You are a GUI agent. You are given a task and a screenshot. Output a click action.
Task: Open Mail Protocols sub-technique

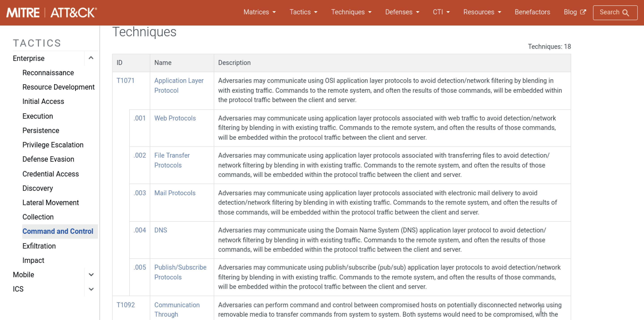point(175,193)
